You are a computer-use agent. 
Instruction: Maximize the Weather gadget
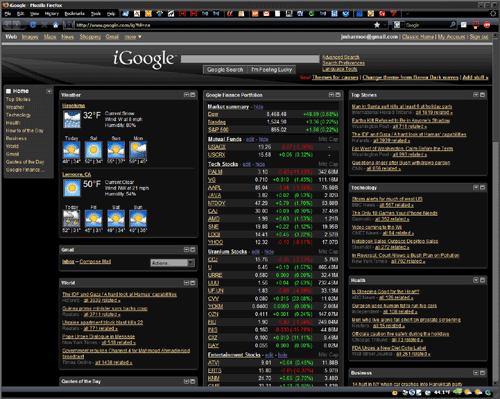point(193,95)
